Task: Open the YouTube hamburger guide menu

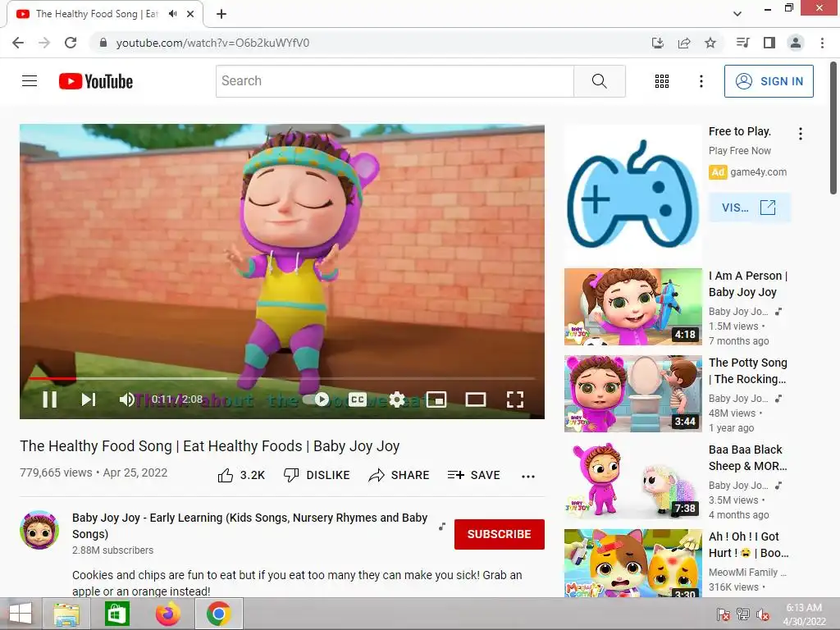Action: [30, 81]
